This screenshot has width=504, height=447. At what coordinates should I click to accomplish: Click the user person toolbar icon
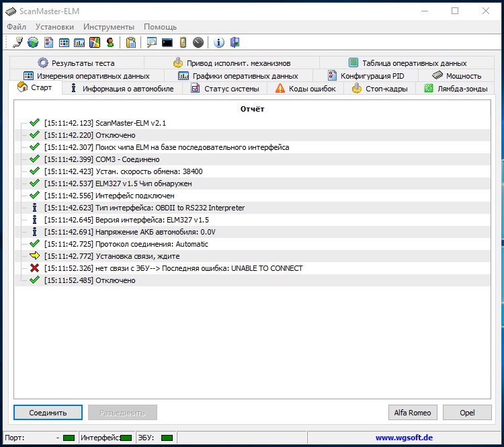110,42
